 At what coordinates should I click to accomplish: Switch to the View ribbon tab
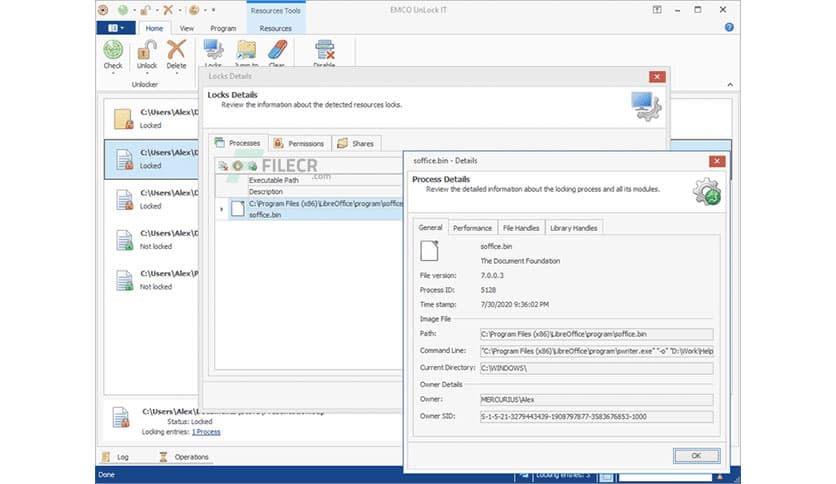[187, 28]
